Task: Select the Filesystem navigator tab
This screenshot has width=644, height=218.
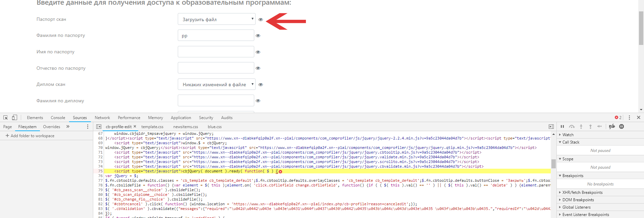Action: pyautogui.click(x=28, y=127)
